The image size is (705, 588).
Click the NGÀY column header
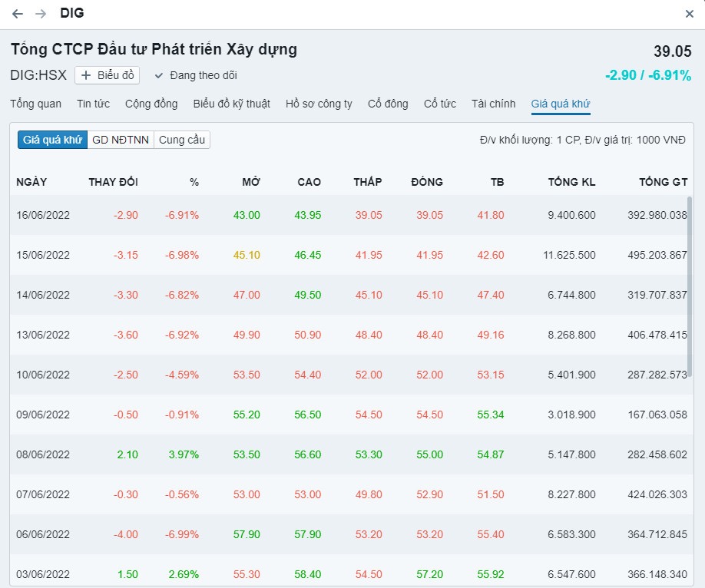click(x=31, y=182)
